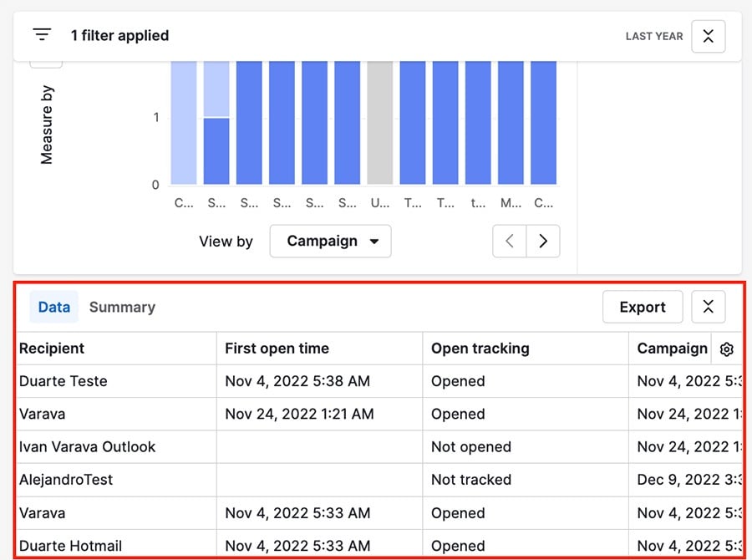Click the 1 filter applied text
This screenshot has height=560, width=752.
coord(119,35)
